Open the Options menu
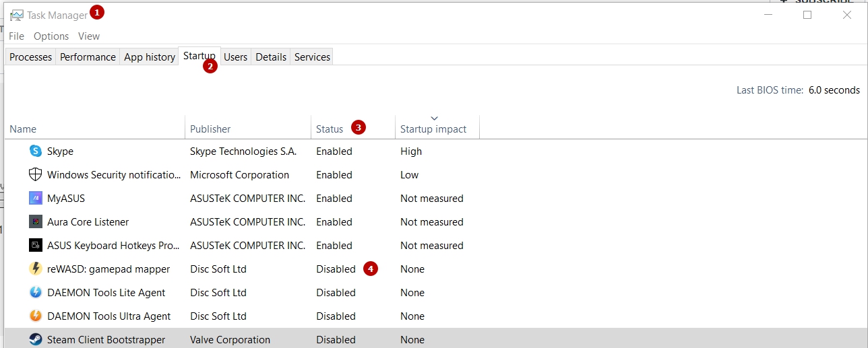 coord(51,36)
